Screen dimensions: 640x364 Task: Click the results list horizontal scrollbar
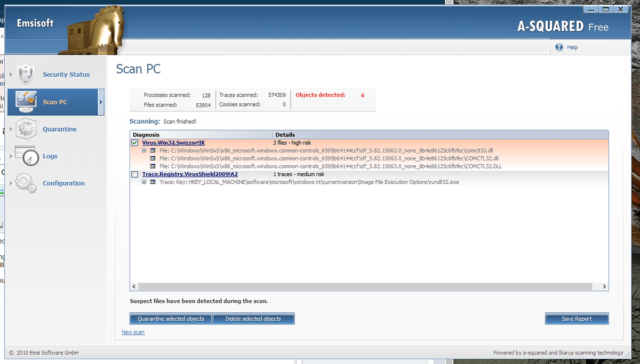click(x=368, y=287)
